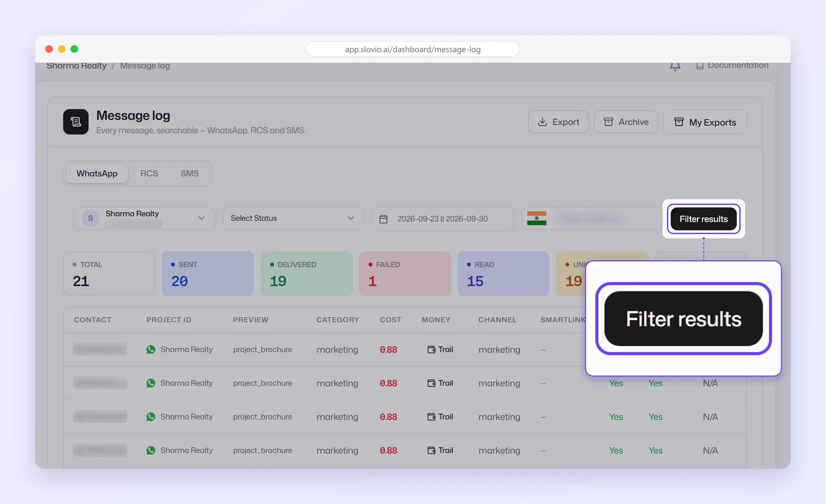Expand the Sharma Realty account dropdown
The image size is (826, 504).
coord(144,219)
